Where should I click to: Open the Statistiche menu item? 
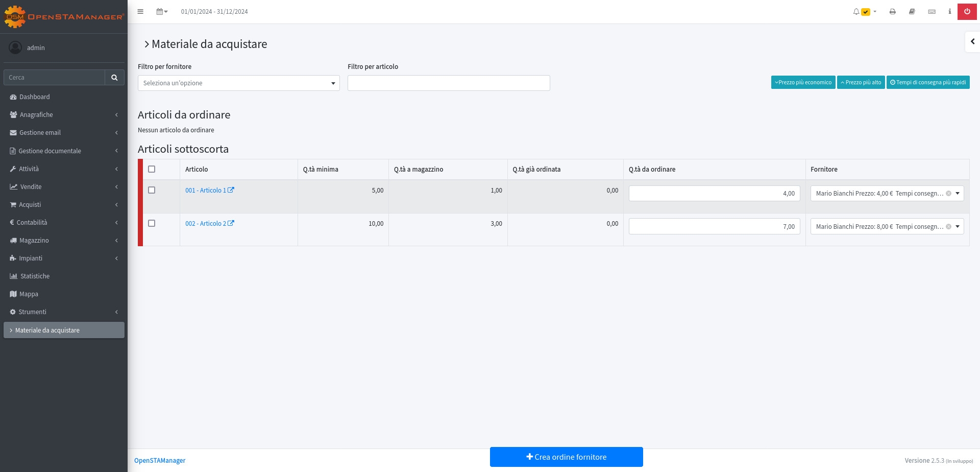coord(35,276)
